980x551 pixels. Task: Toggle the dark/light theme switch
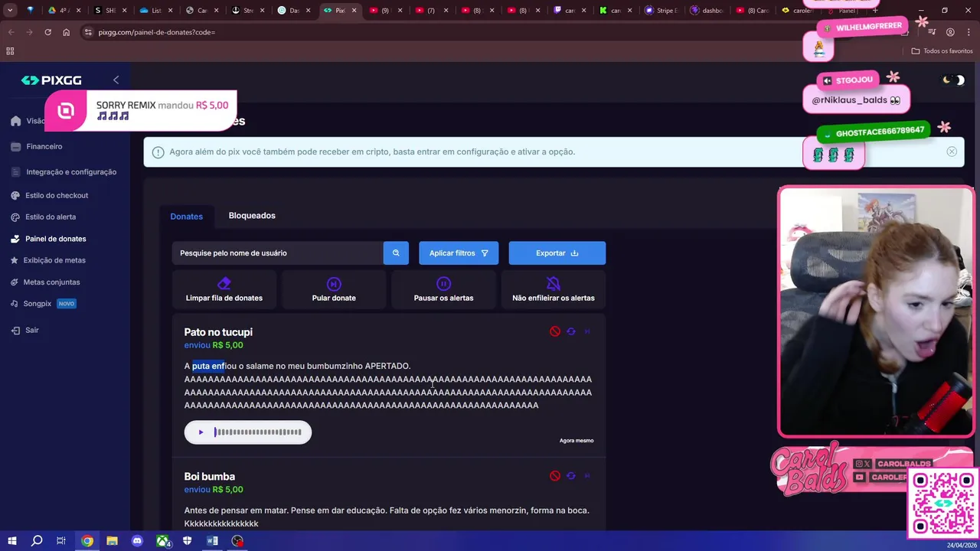[x=953, y=80]
